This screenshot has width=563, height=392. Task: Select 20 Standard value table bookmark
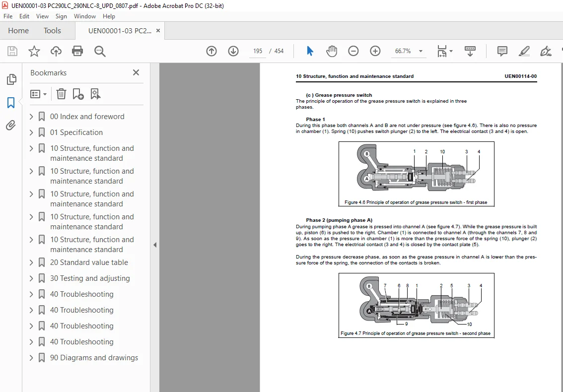(89, 262)
